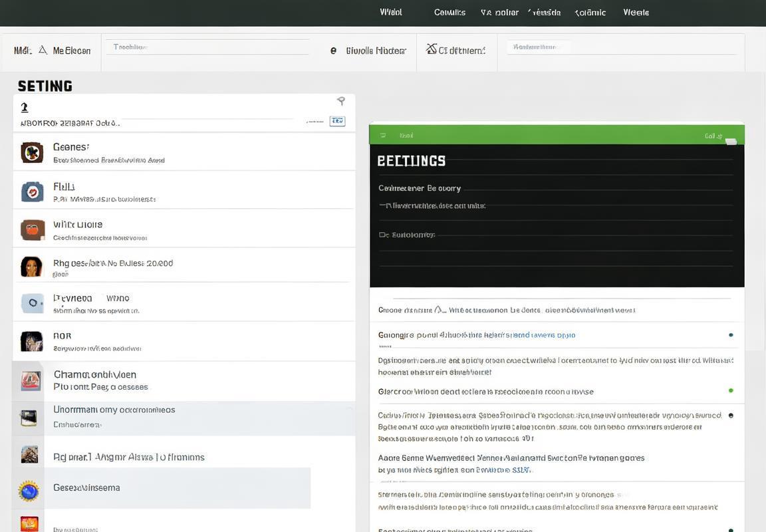766x532 pixels.
Task: Click the menu icon in the green header bar
Action: [383, 135]
